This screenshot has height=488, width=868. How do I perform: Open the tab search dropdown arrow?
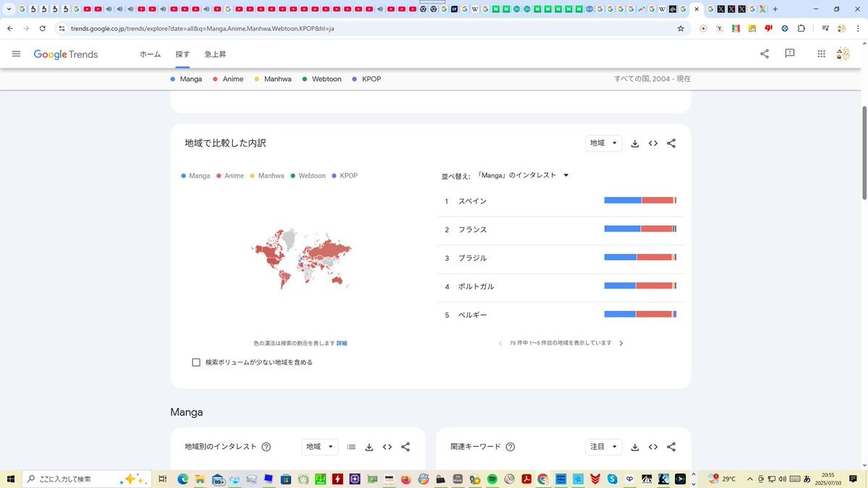(9, 9)
